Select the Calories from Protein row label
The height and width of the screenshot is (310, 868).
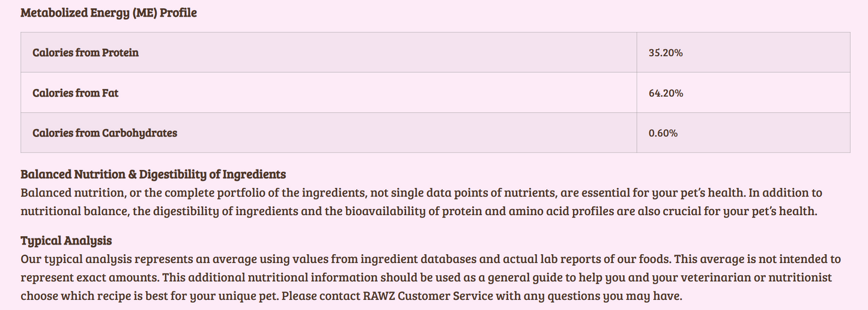[85, 53]
